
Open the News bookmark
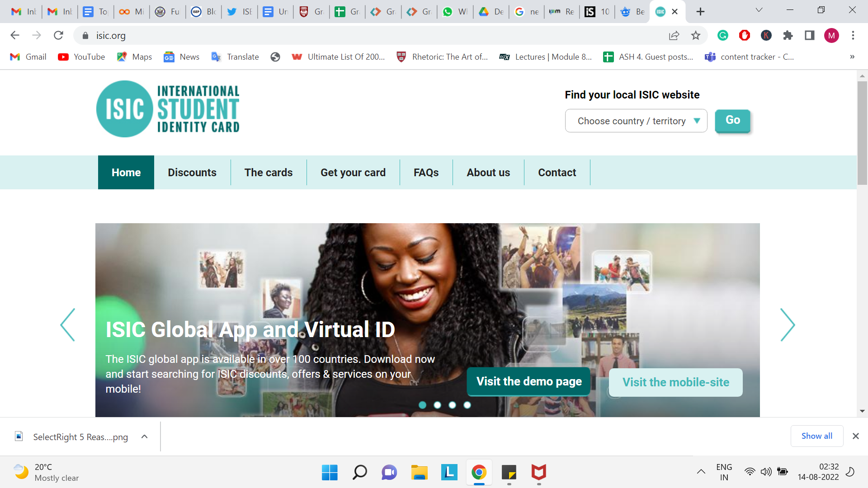[x=181, y=57]
